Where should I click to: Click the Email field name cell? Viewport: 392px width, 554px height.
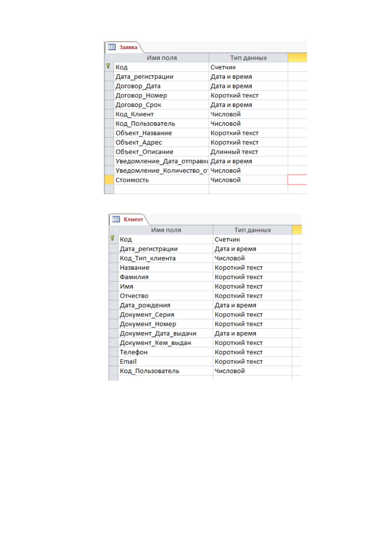pyautogui.click(x=166, y=362)
